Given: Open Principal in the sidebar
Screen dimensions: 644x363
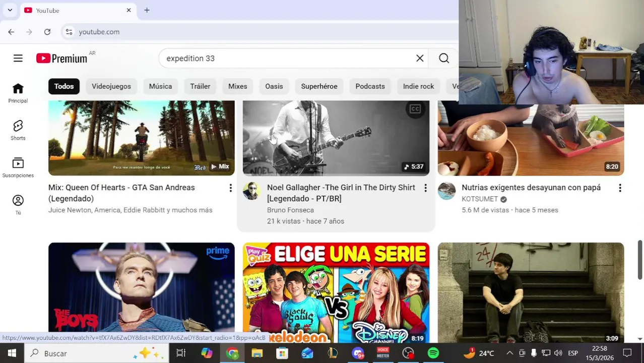Looking at the screenshot, I should pyautogui.click(x=18, y=93).
